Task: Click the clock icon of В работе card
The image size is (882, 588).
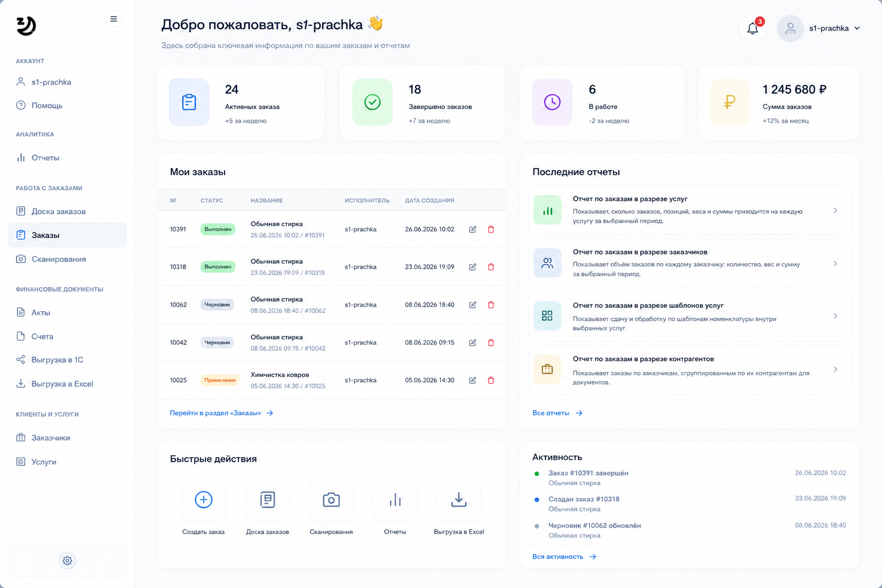Action: (552, 102)
